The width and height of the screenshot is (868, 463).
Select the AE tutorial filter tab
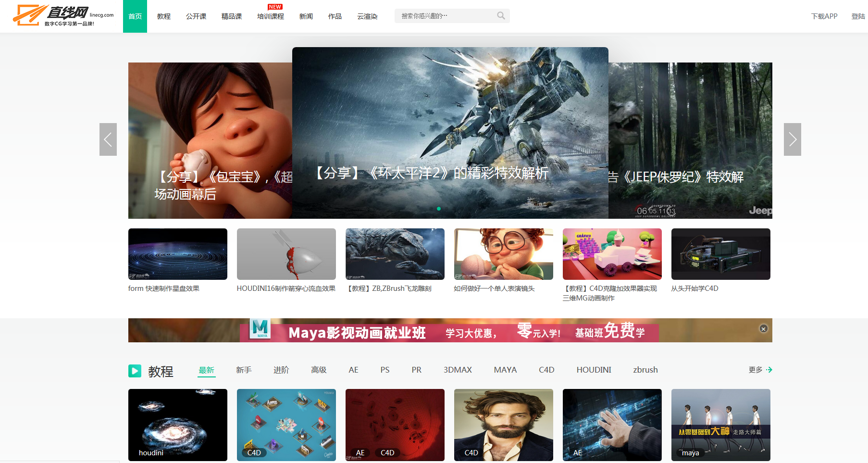(x=354, y=370)
